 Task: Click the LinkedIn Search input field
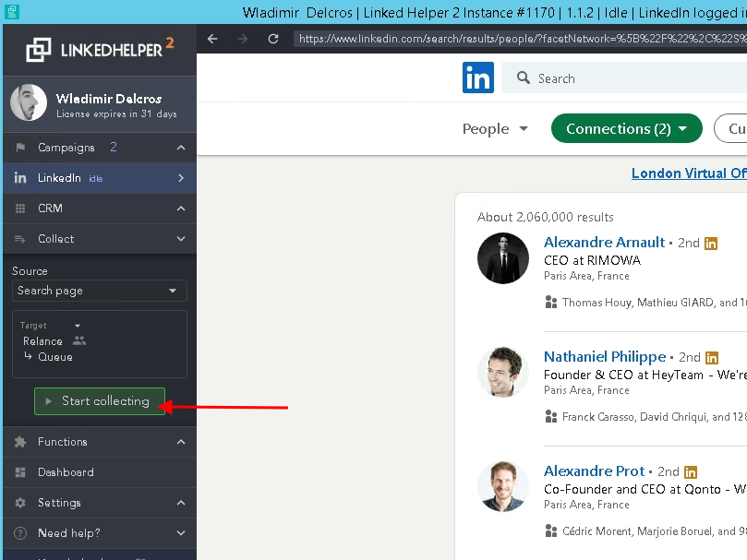point(624,77)
